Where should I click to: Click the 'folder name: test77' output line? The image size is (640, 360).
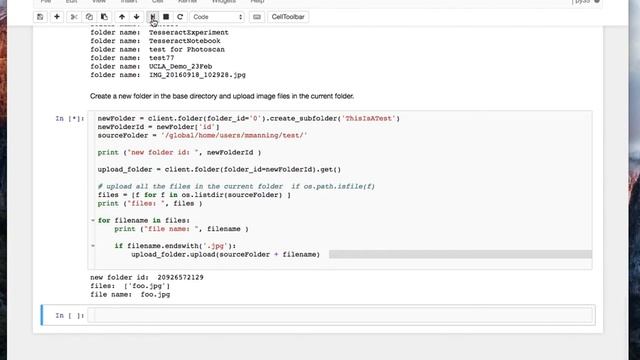pyautogui.click(x=132, y=58)
